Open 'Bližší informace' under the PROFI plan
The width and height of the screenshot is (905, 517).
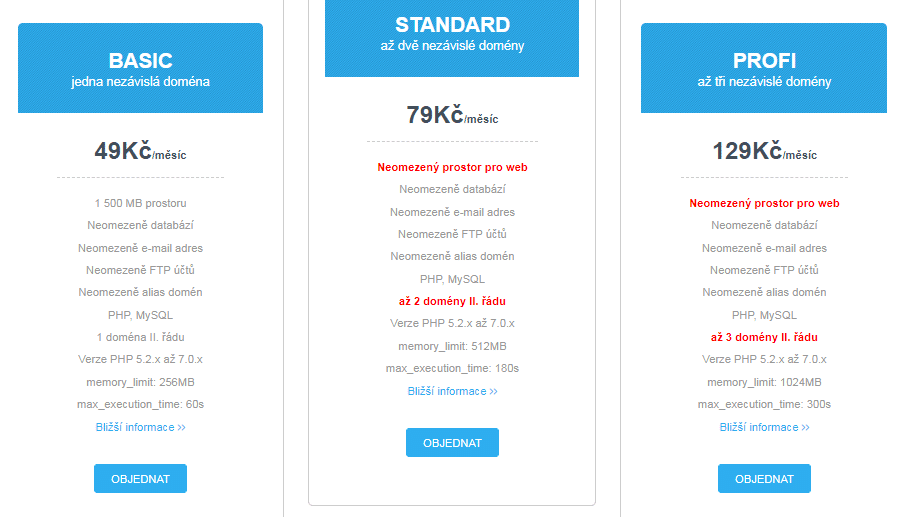tap(764, 427)
